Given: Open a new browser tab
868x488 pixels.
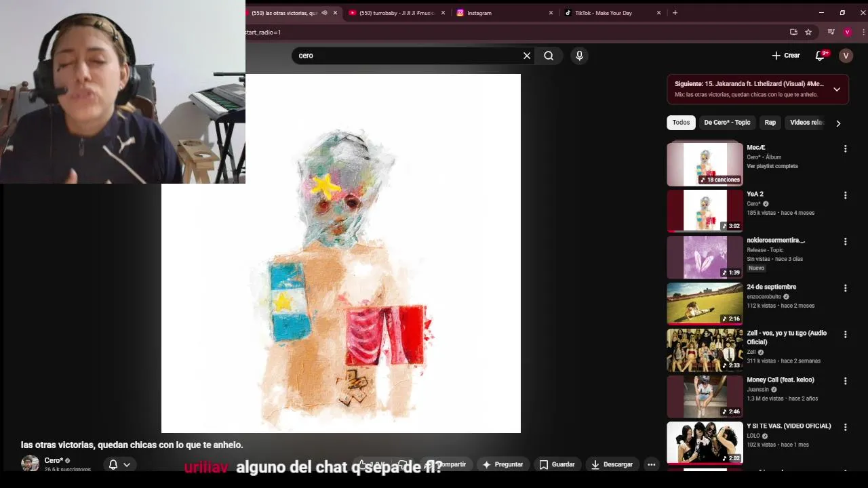Looking at the screenshot, I should (675, 13).
